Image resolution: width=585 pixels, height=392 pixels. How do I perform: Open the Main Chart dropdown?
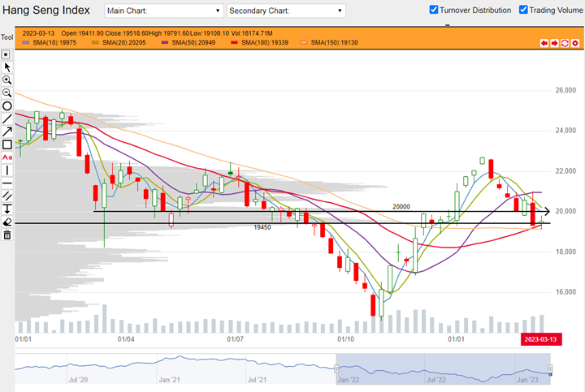click(x=163, y=11)
